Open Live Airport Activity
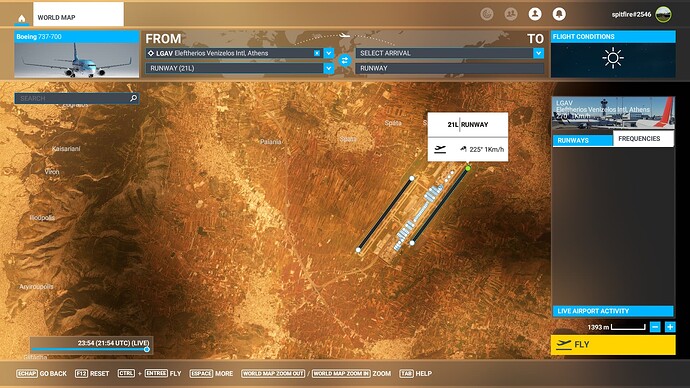Image resolution: width=690 pixels, height=388 pixels. coord(613,311)
